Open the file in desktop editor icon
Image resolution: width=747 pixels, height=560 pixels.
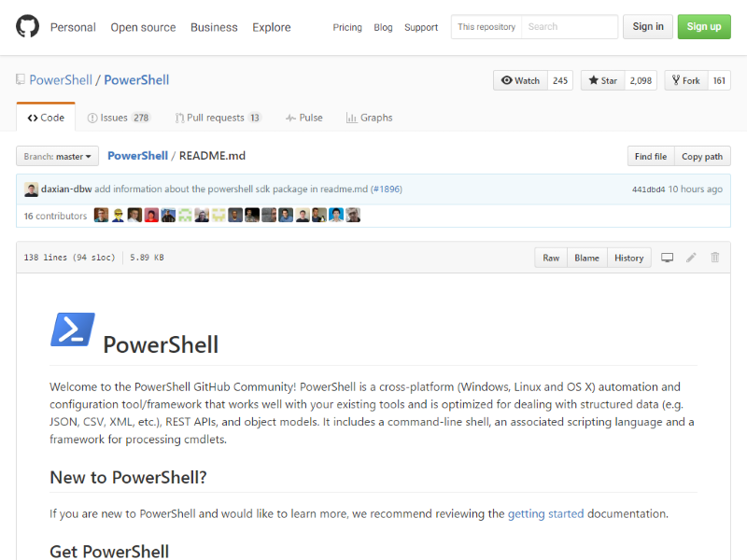(x=667, y=258)
